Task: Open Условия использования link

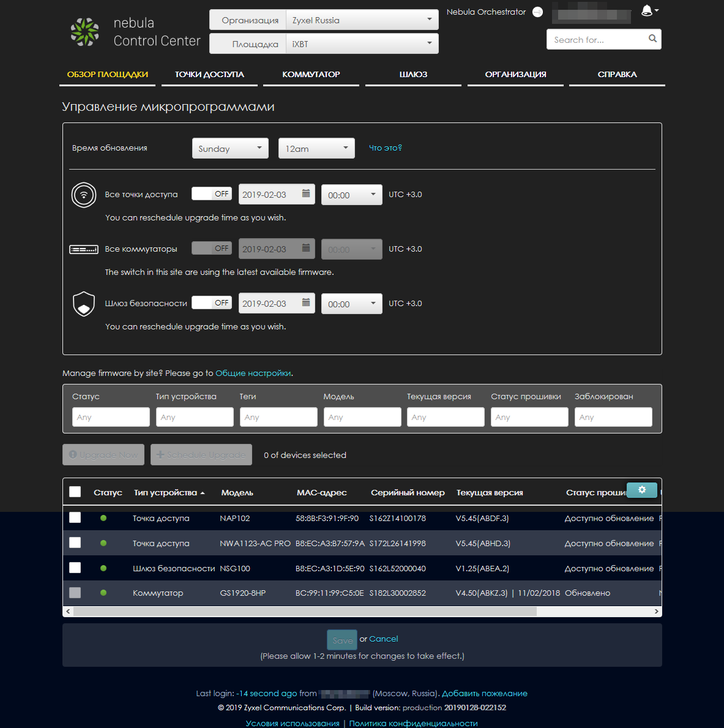Action: click(x=293, y=723)
